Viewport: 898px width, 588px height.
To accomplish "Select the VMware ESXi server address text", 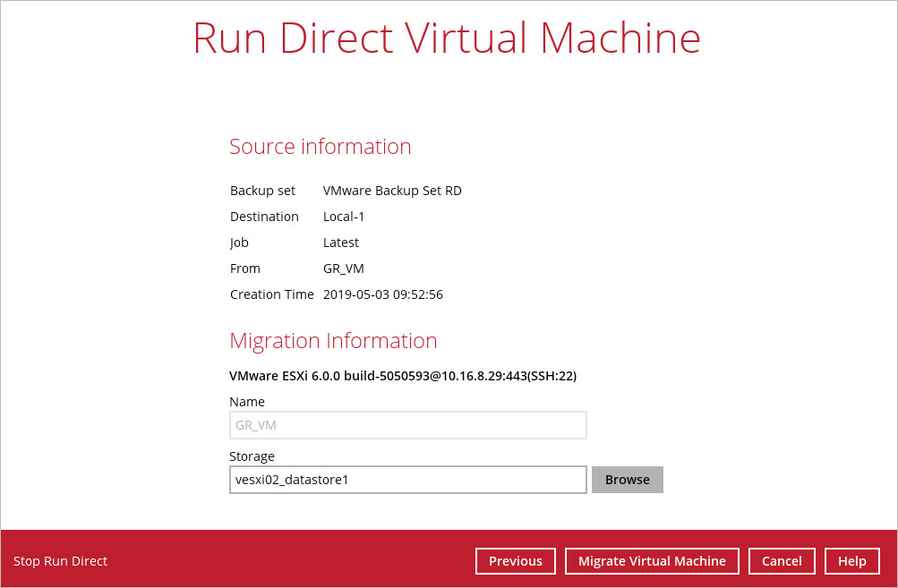I will (x=403, y=376).
